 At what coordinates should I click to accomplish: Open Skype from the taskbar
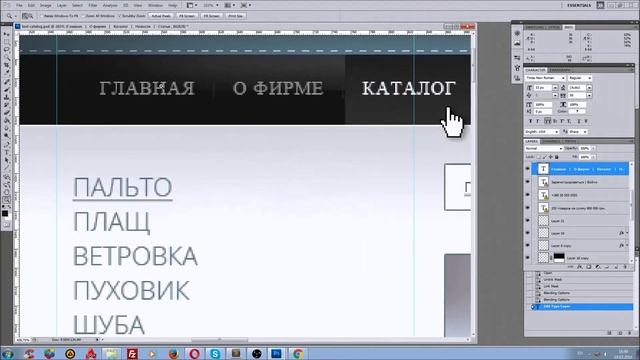point(215,353)
